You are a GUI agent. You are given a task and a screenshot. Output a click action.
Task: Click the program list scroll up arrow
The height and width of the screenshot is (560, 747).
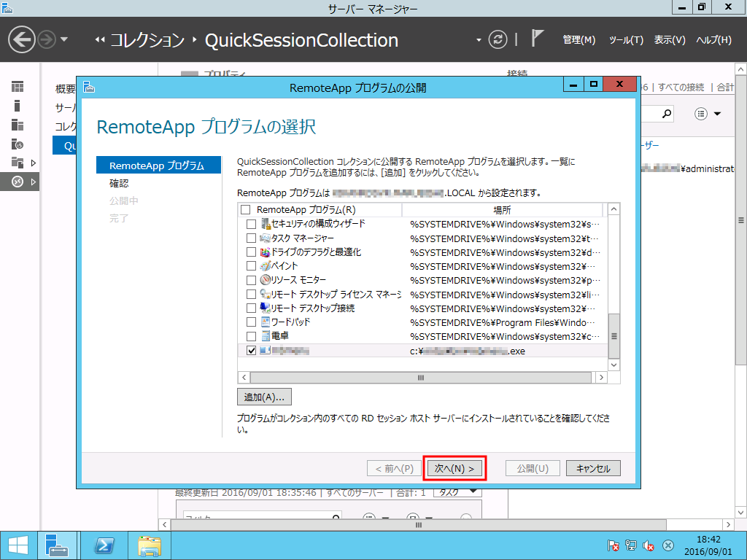tap(614, 209)
